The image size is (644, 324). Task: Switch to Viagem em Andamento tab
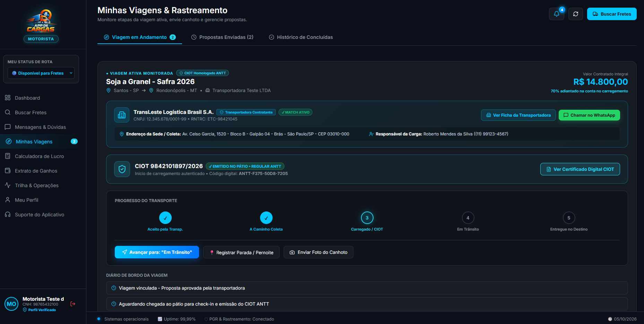[x=140, y=37]
